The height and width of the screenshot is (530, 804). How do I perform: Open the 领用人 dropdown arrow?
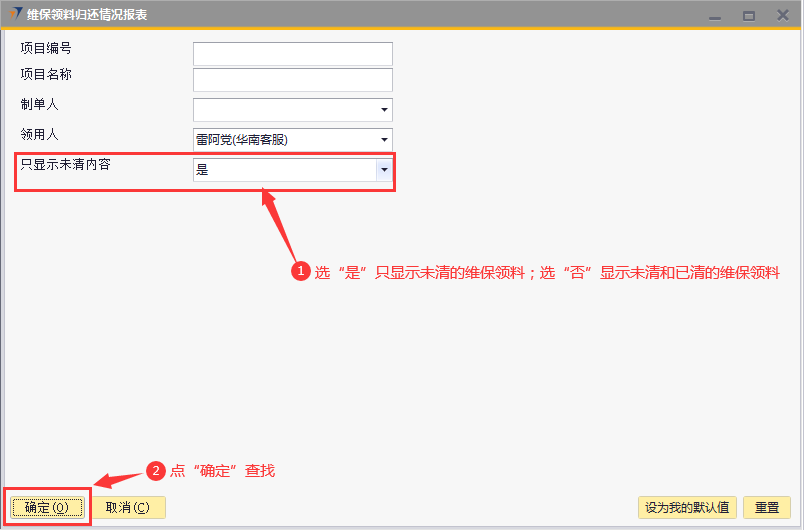pos(384,140)
